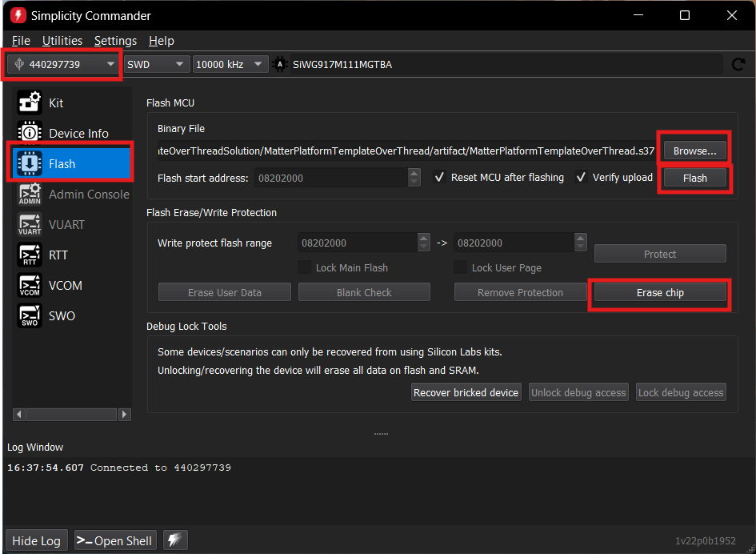This screenshot has height=554, width=756.
Task: Open the VCOM sidebar icon
Action: [30, 285]
